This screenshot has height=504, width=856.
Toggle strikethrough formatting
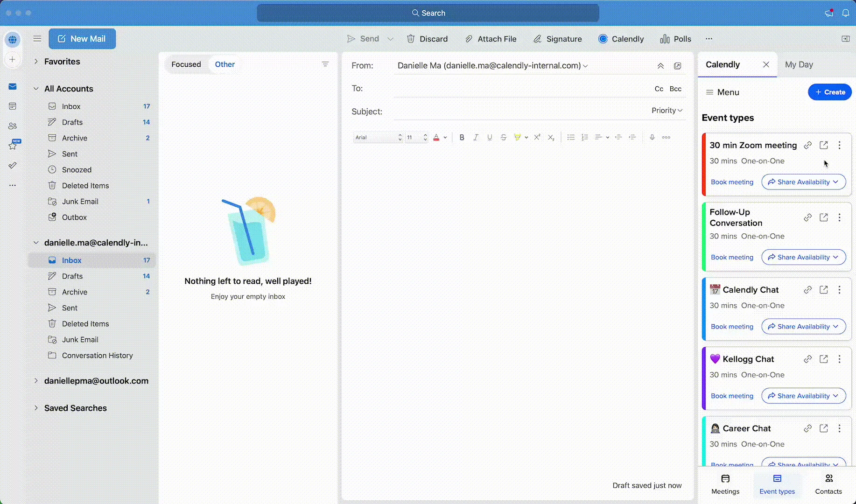[x=503, y=137]
